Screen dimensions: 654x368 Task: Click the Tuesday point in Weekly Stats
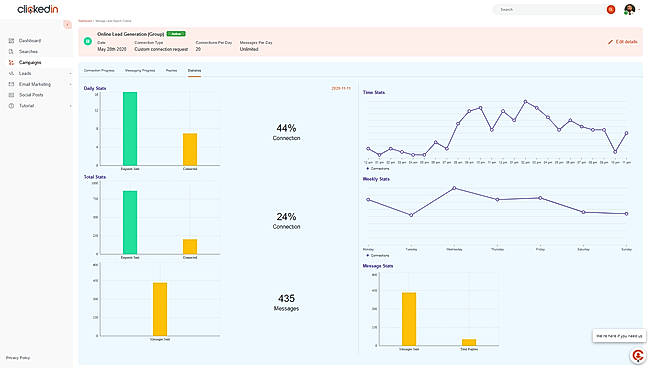pos(411,215)
